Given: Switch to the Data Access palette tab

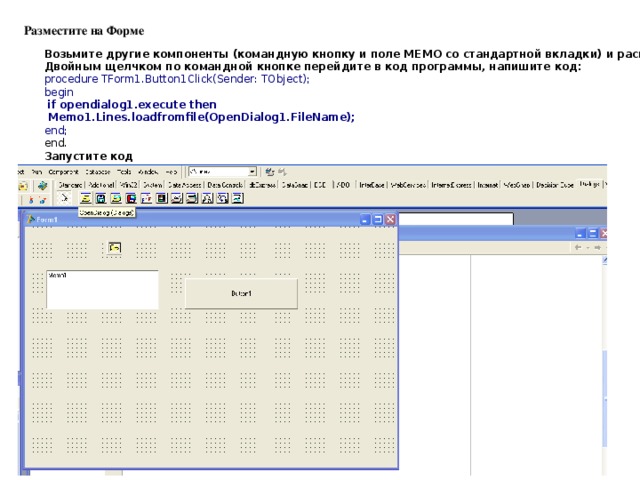Looking at the screenshot, I should point(184,185).
